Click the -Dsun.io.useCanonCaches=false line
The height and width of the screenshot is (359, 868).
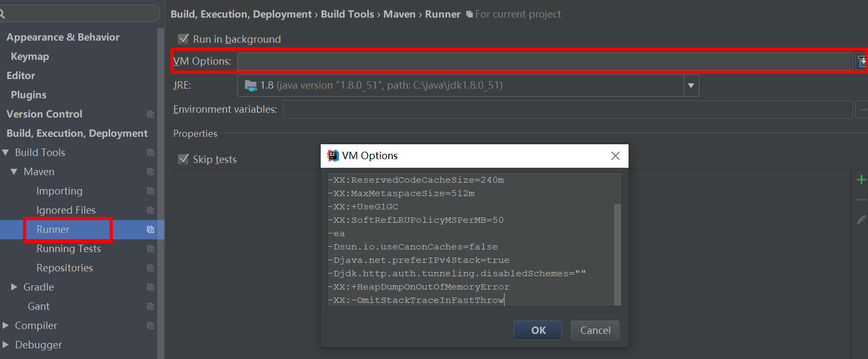pyautogui.click(x=413, y=247)
